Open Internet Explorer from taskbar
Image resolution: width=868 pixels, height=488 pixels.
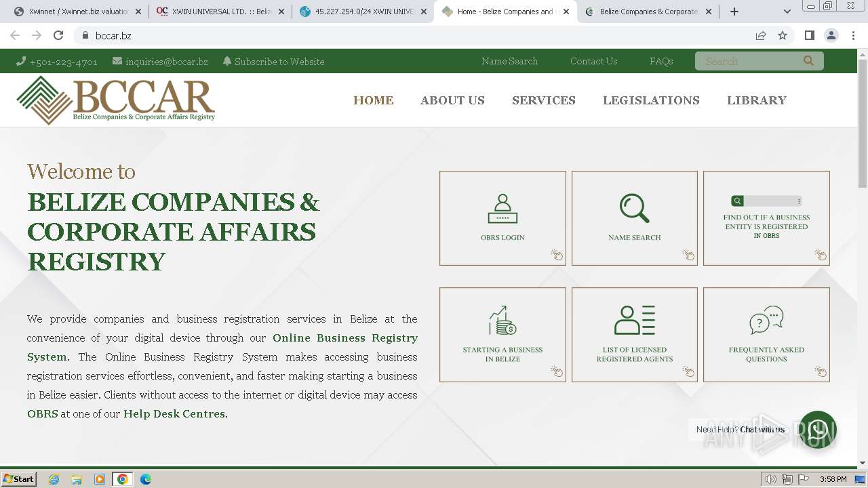tap(54, 479)
